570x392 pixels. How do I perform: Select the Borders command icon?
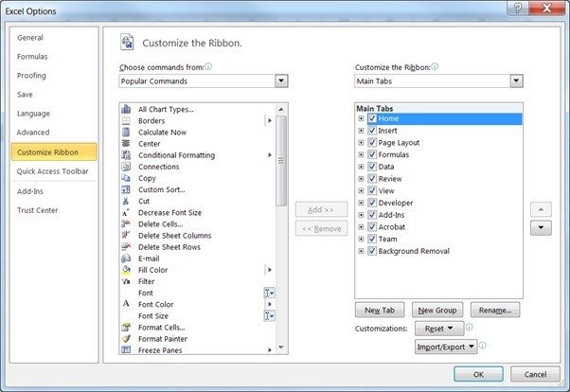[126, 121]
